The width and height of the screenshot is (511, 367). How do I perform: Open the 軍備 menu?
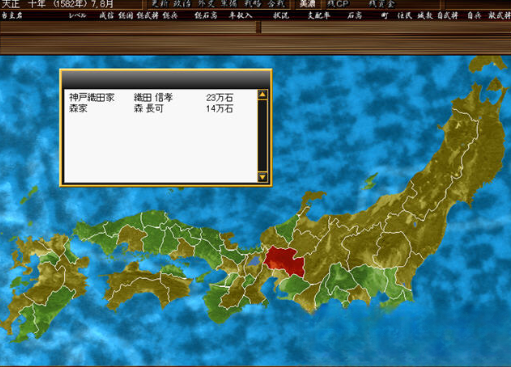(x=230, y=4)
